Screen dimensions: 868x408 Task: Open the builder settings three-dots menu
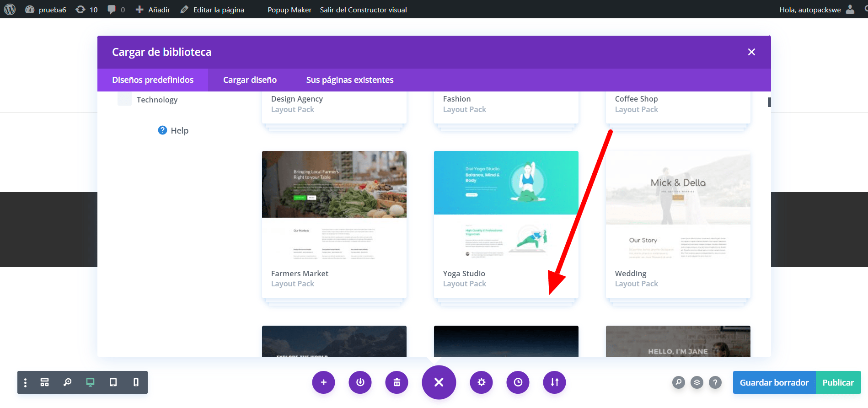25,382
